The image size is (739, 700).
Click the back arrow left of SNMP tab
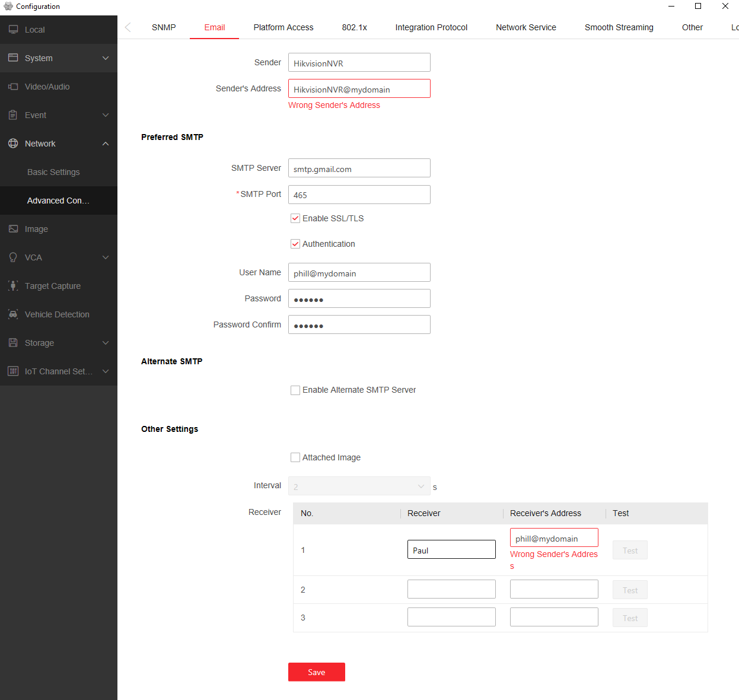coord(128,27)
